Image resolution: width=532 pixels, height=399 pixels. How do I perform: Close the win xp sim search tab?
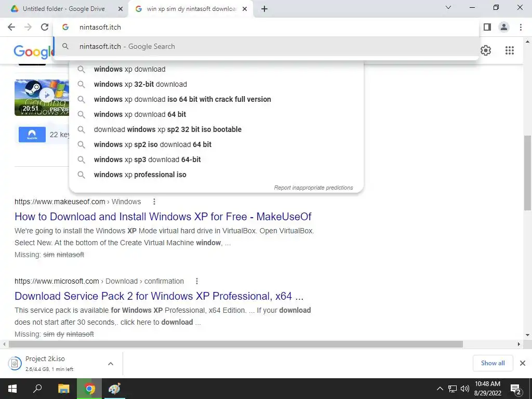245,9
